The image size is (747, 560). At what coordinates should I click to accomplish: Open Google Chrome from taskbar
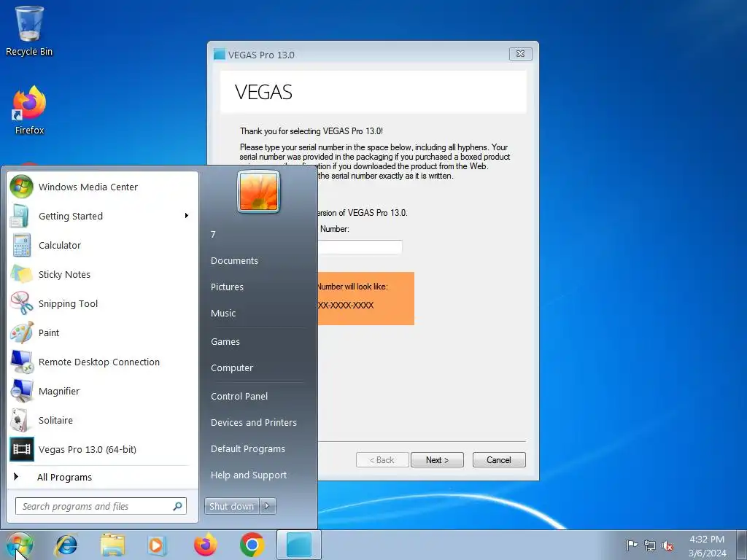(x=252, y=545)
